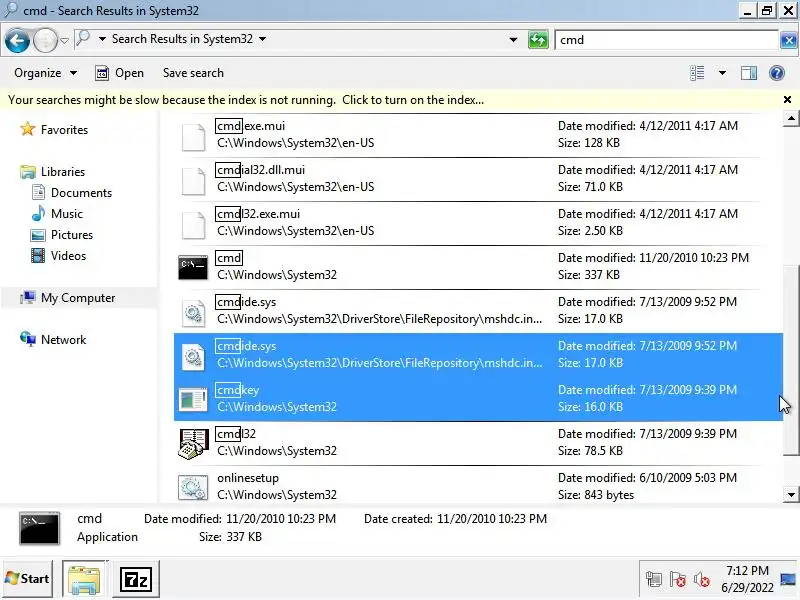Toggle the preview pane icon

click(x=749, y=73)
